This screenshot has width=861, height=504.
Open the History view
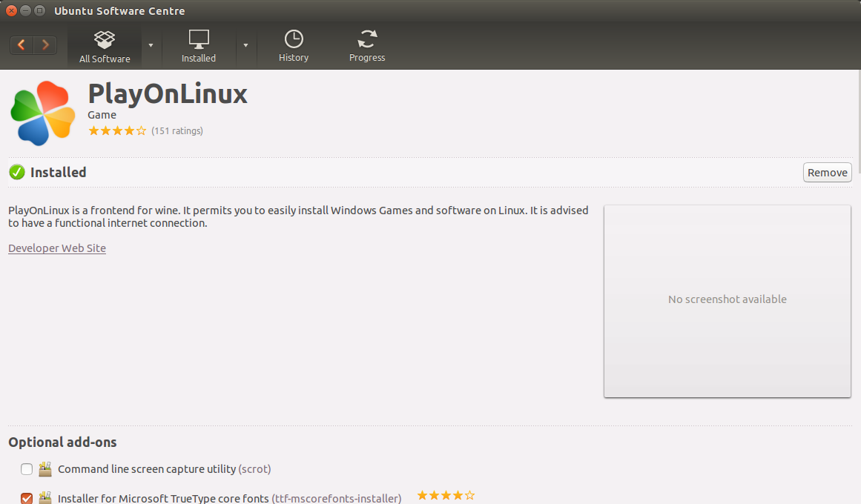coord(294,46)
